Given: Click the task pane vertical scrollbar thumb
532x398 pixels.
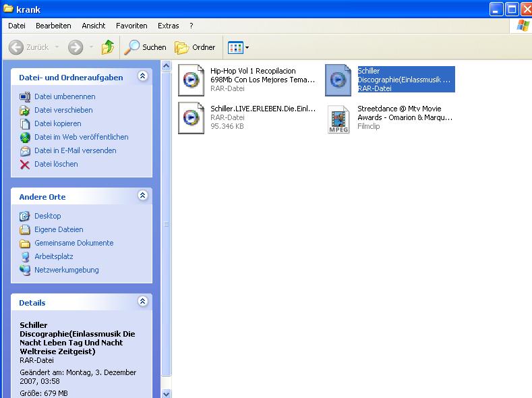Looking at the screenshot, I should 167,223.
